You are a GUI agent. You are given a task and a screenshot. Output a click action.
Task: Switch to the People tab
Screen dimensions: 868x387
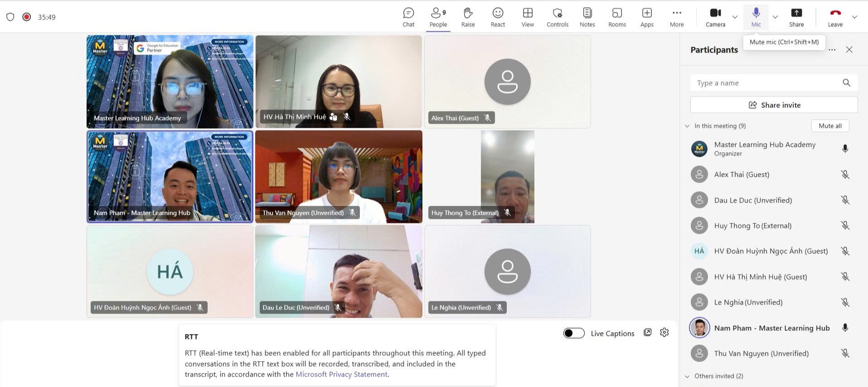[438, 17]
